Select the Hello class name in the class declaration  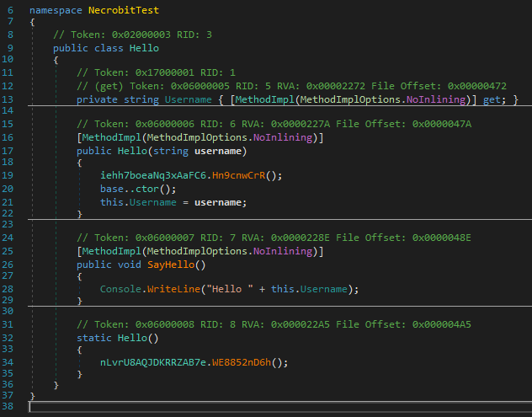tap(144, 48)
